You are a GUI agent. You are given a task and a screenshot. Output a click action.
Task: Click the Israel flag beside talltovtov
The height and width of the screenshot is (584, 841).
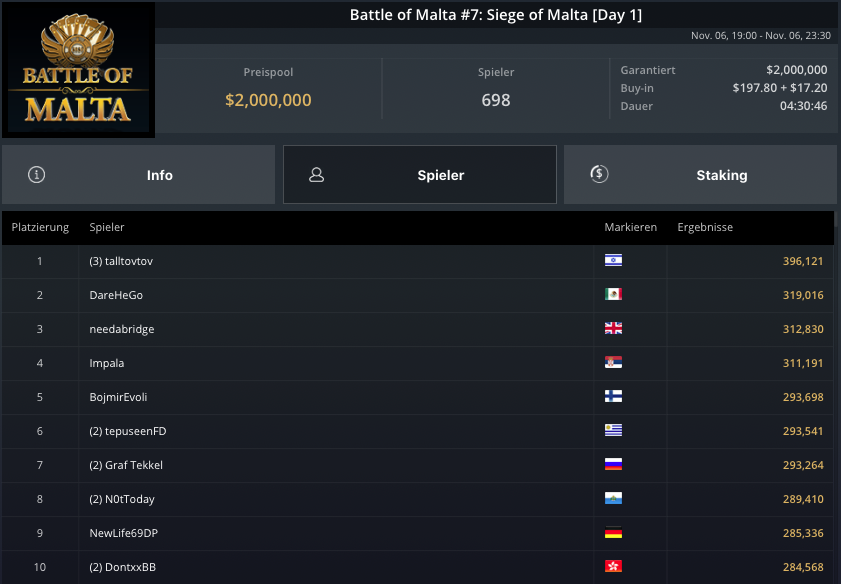point(613,261)
